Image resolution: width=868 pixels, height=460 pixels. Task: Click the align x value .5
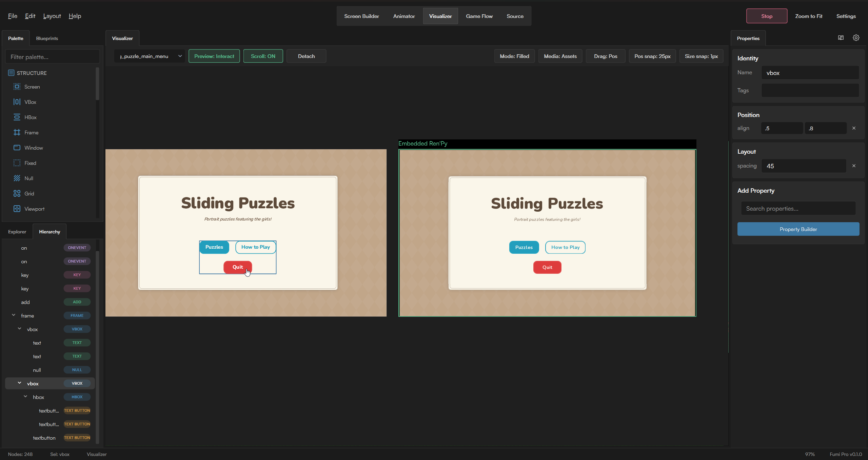782,128
